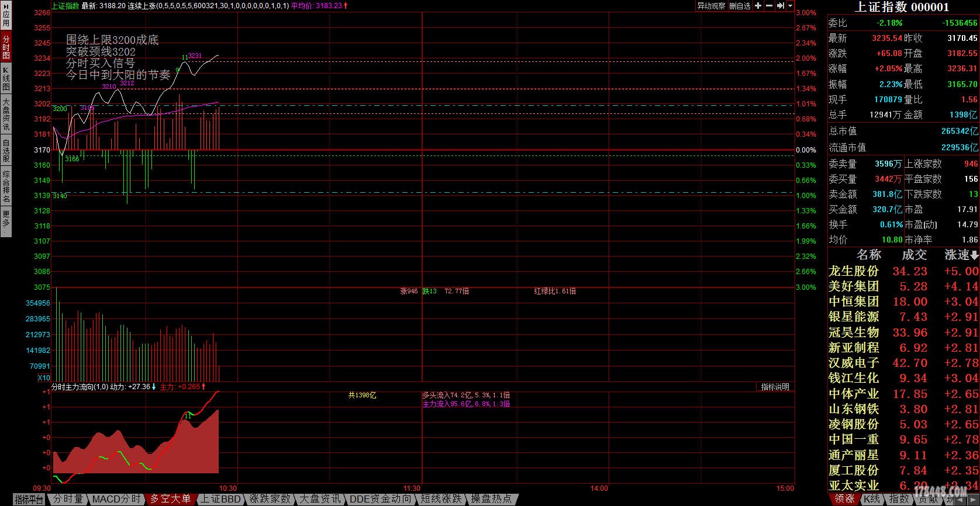Open 更多 in the left sidebar
This screenshot has width=980, height=506.
[x=6, y=223]
